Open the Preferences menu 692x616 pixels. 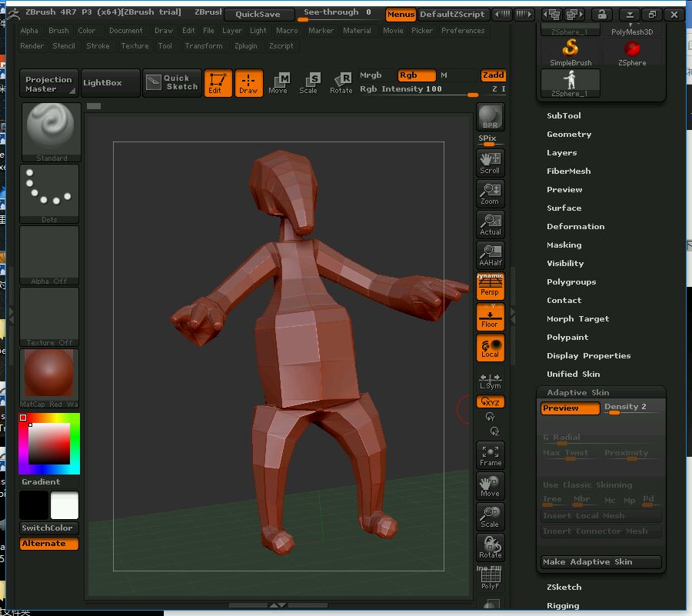click(463, 31)
